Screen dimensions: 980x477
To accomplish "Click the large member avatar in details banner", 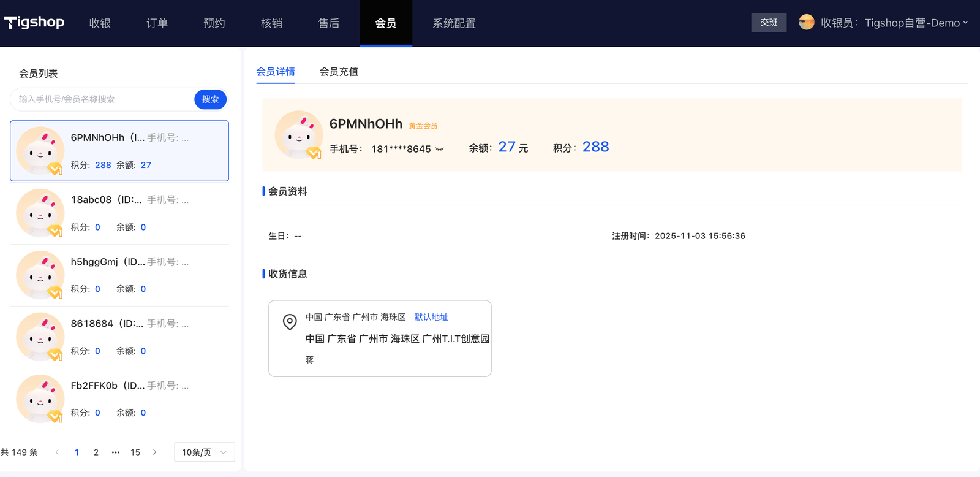I will pos(299,135).
